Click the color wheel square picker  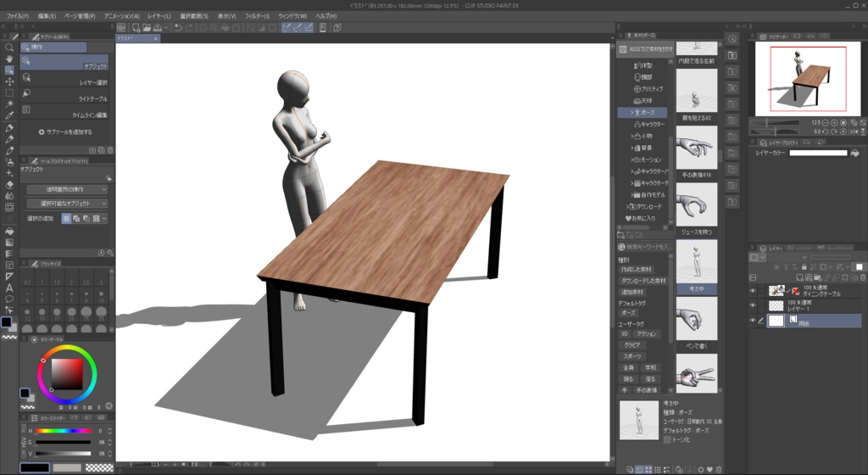[67, 374]
